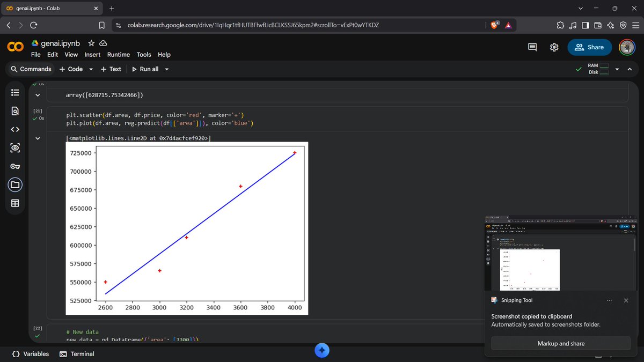This screenshot has height=362, width=644.
Task: Open the Leo AI sparkle icon
Action: [x=611, y=25]
